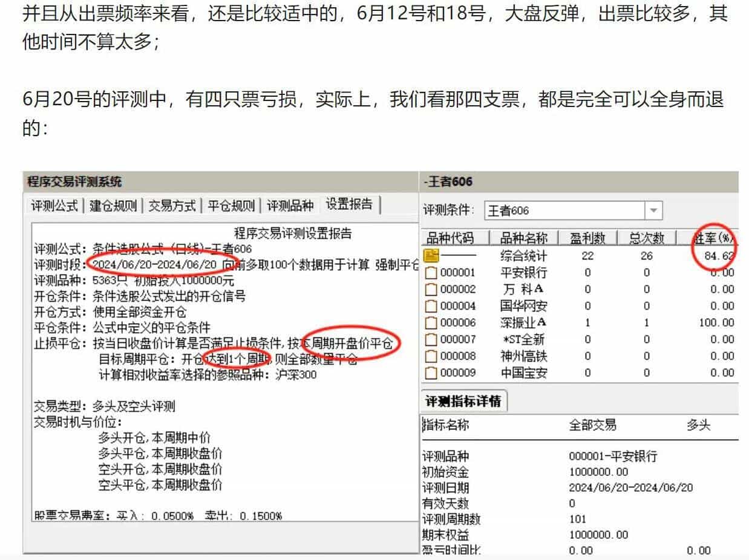The width and height of the screenshot is (749, 560).
Task: Click the icon beside 000002 万科A
Action: (431, 289)
